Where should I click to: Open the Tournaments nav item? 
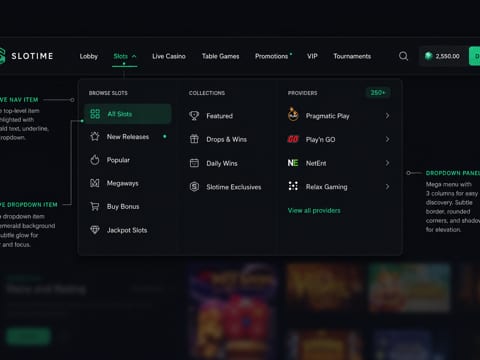tap(352, 56)
